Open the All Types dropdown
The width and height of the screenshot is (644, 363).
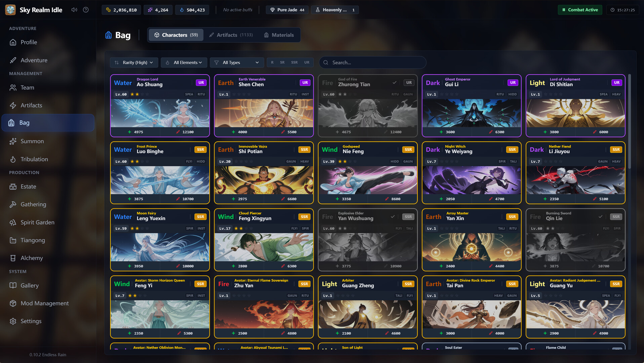point(237,63)
